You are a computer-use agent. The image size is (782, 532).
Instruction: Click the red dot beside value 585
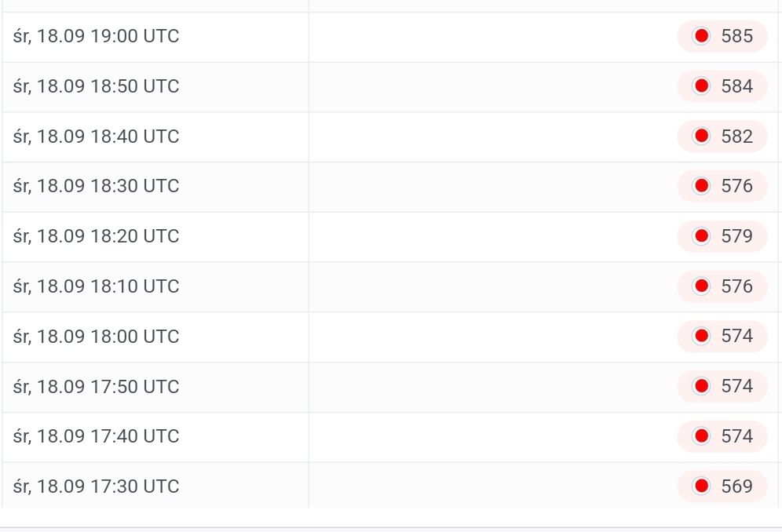pyautogui.click(x=702, y=36)
